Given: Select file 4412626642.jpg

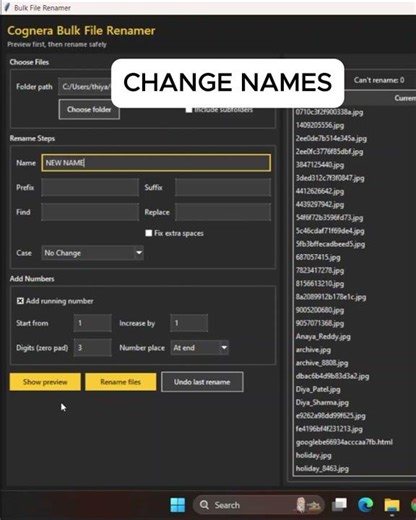Looking at the screenshot, I should click(320, 191).
